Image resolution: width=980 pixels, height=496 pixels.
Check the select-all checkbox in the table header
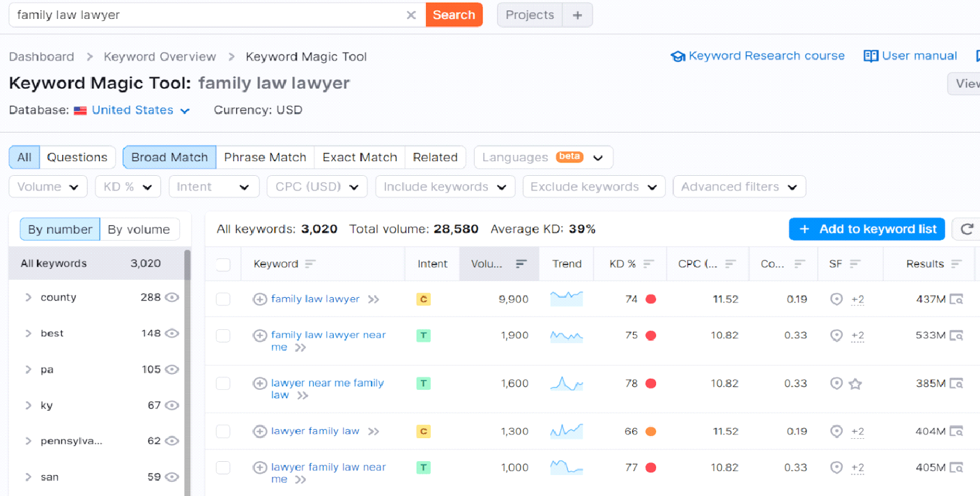(223, 264)
